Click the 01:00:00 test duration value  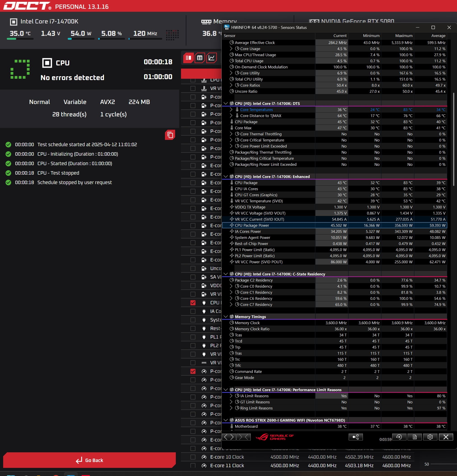(158, 77)
